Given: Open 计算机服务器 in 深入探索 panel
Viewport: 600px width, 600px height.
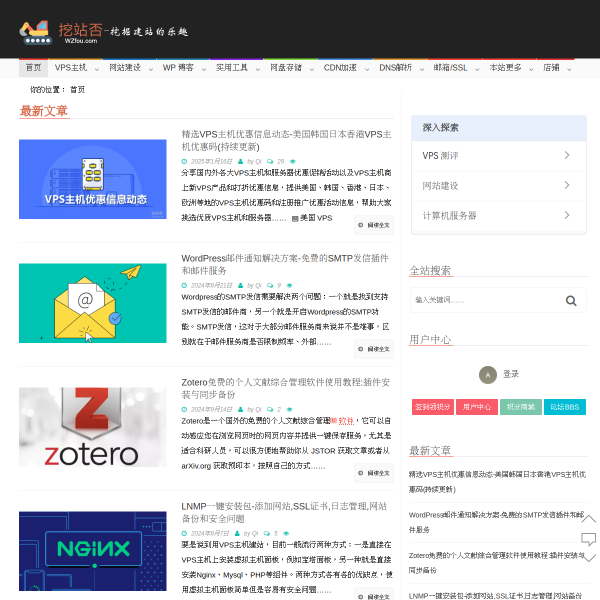Looking at the screenshot, I should (x=499, y=215).
